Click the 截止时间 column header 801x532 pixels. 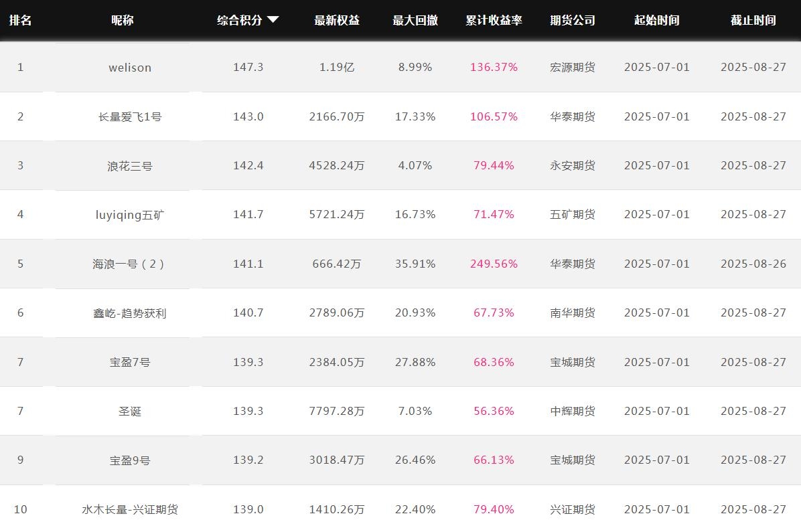[x=753, y=20]
